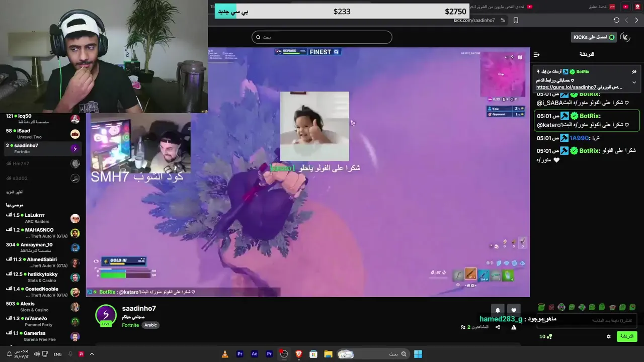Bookmark this page in the address bar
The height and width of the screenshot is (362, 644).
point(516,20)
